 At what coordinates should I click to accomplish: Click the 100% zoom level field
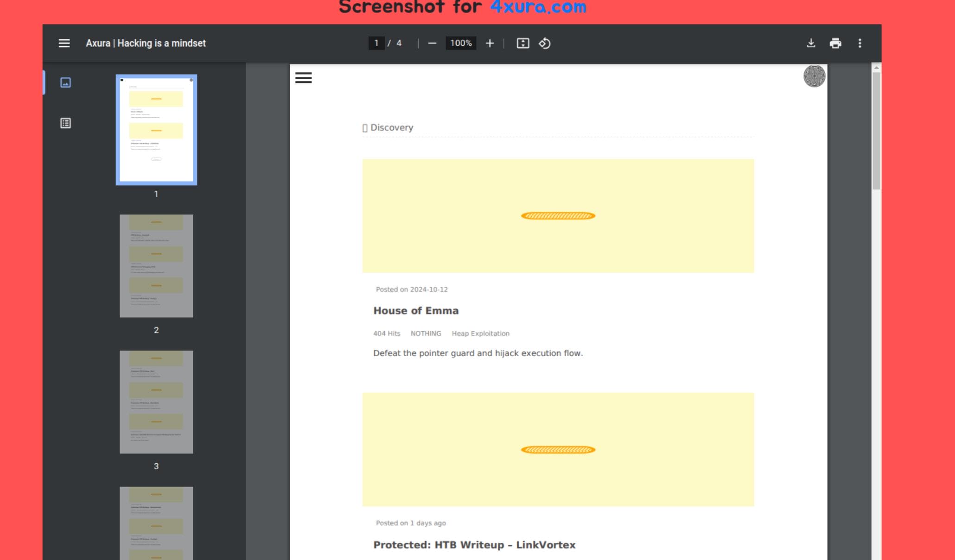click(x=460, y=43)
